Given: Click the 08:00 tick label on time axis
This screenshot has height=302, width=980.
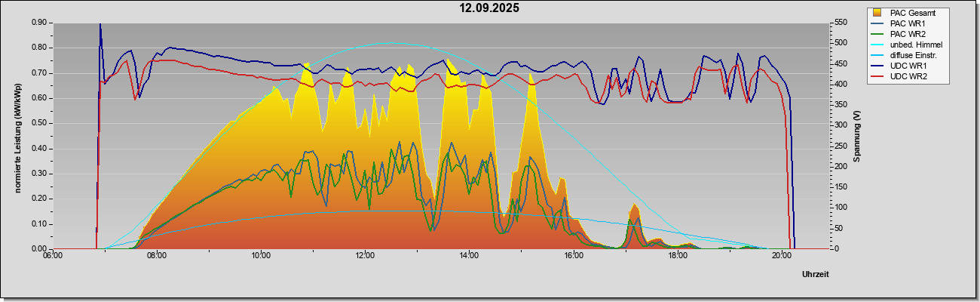Looking at the screenshot, I should 157,255.
